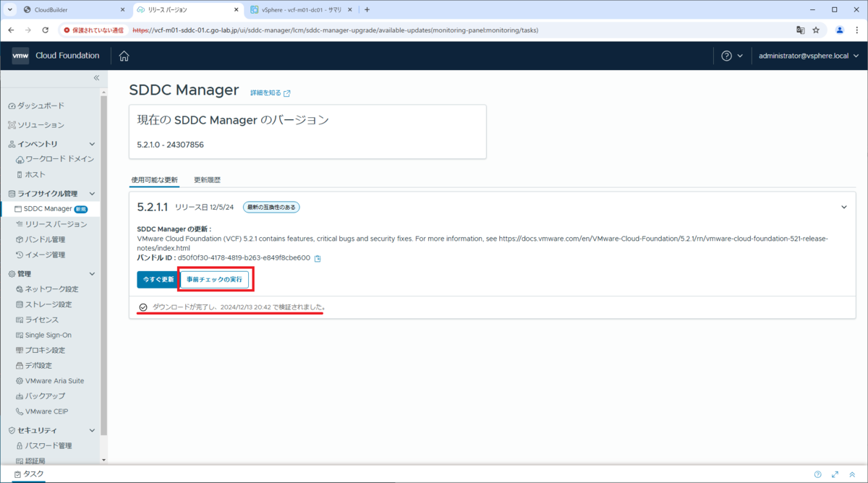Go to the home icon in the header
This screenshot has height=483, width=868.
click(124, 56)
